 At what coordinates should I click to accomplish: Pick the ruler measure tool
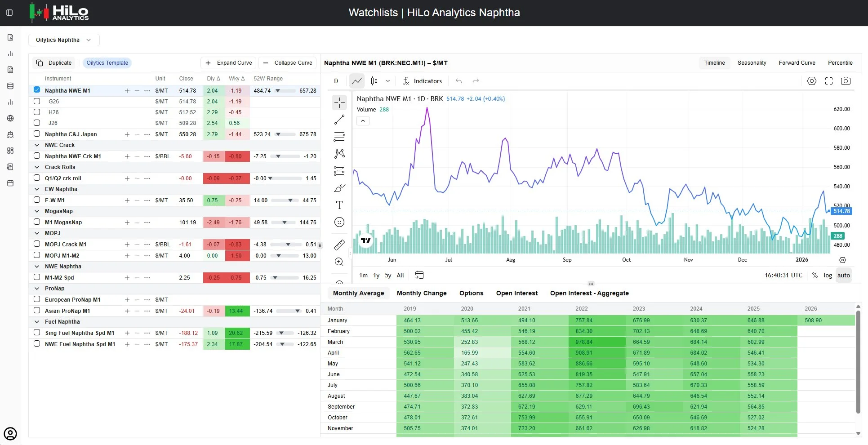339,245
